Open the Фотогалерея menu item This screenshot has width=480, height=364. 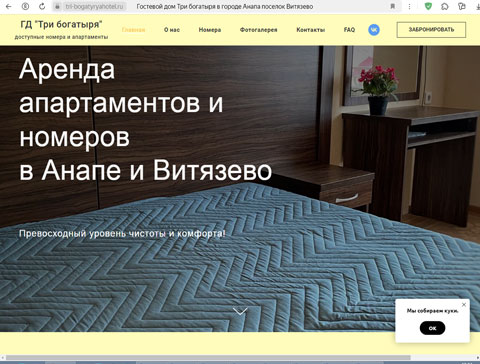point(259,30)
